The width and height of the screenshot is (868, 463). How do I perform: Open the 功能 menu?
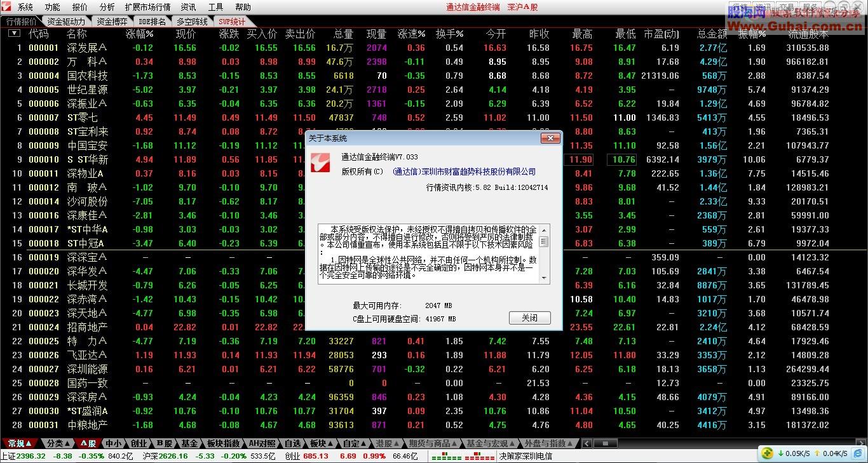(x=53, y=7)
